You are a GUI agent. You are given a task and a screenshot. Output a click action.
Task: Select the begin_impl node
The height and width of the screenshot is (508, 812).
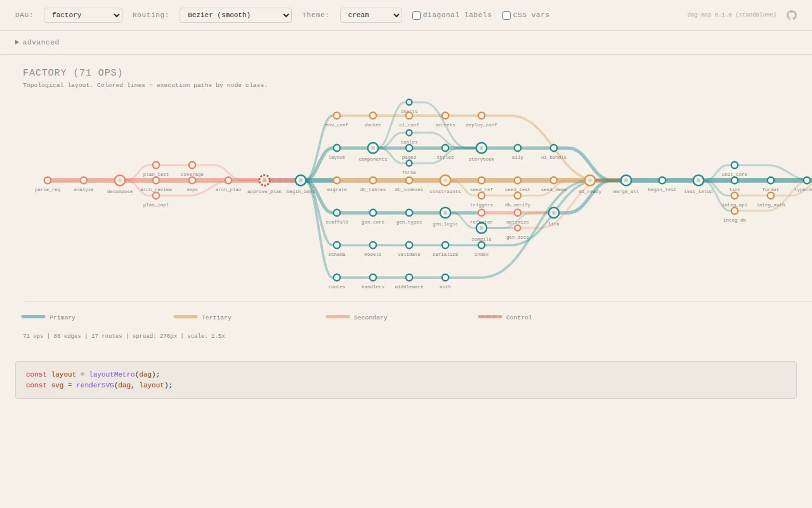[301, 180]
